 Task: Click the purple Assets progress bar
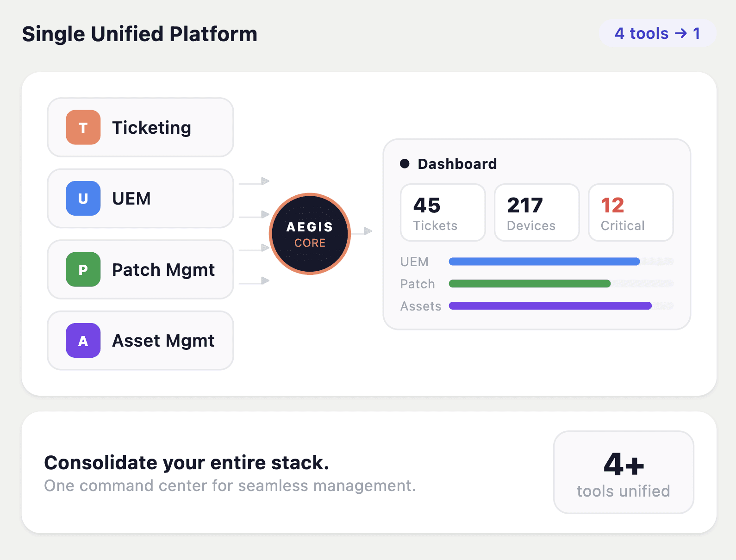(x=550, y=306)
